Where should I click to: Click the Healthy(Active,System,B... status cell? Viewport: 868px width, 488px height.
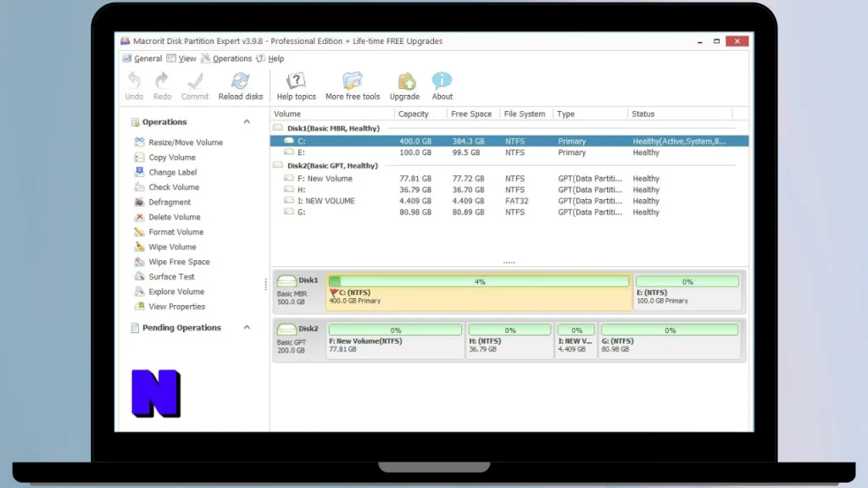coord(679,141)
